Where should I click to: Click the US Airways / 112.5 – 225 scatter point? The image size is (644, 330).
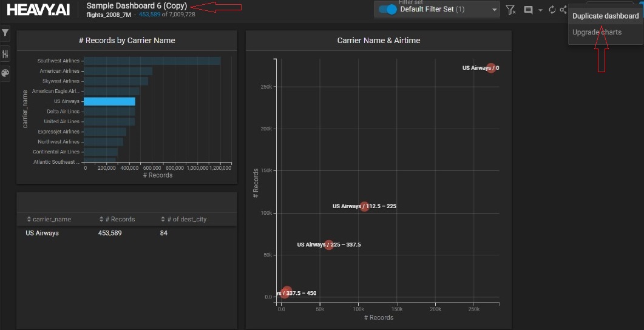(364, 207)
